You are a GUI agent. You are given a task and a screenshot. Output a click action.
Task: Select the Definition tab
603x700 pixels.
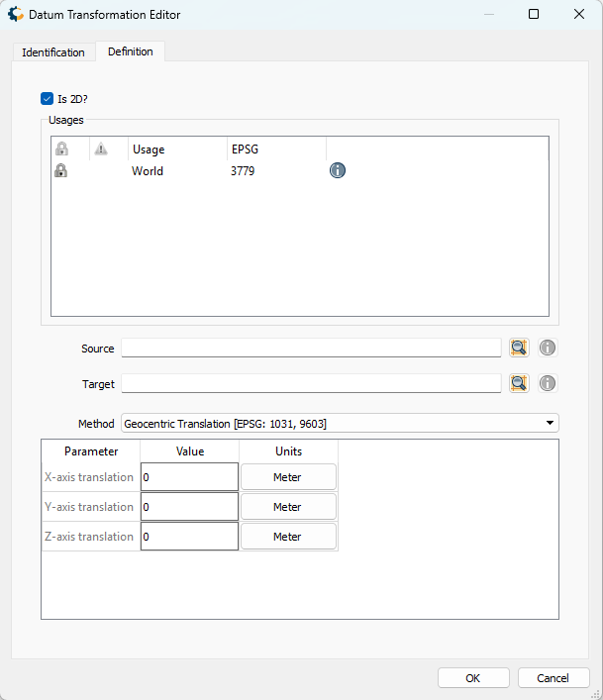[x=131, y=51]
